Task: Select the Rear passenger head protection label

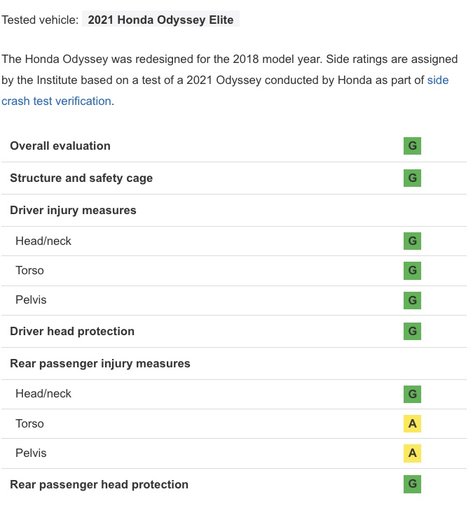Action: pyautogui.click(x=99, y=484)
